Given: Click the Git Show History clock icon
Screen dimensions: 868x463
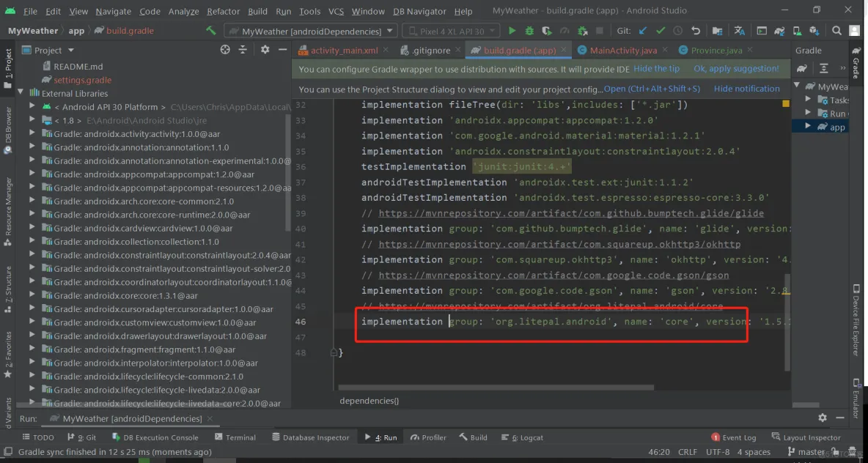Looking at the screenshot, I should [x=678, y=31].
